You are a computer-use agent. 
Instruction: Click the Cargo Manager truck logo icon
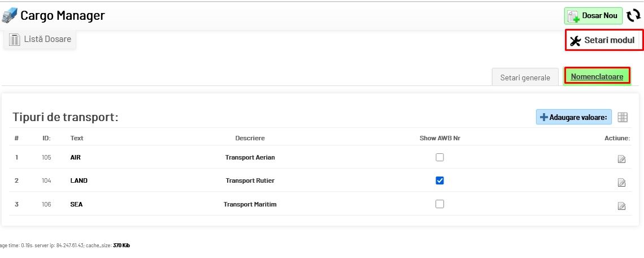pos(10,15)
